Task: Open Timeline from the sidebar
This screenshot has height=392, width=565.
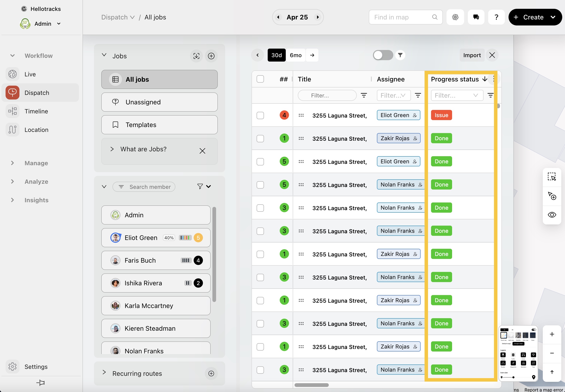Action: [x=36, y=111]
